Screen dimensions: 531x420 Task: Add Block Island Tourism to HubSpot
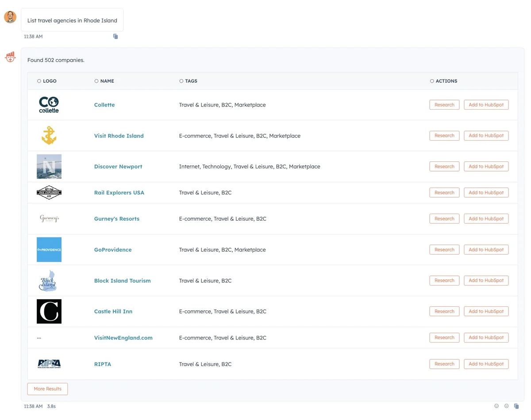[486, 280]
